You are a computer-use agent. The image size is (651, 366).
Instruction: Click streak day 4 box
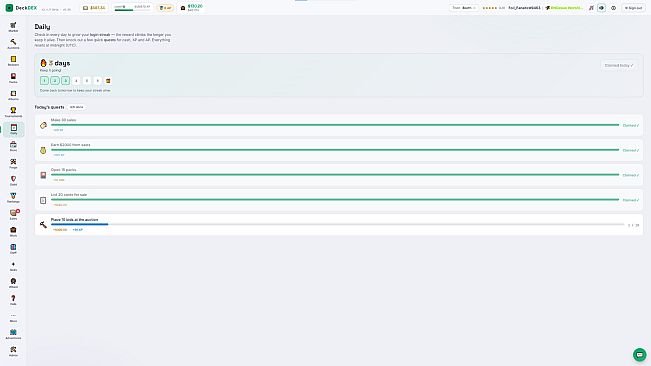pyautogui.click(x=76, y=81)
